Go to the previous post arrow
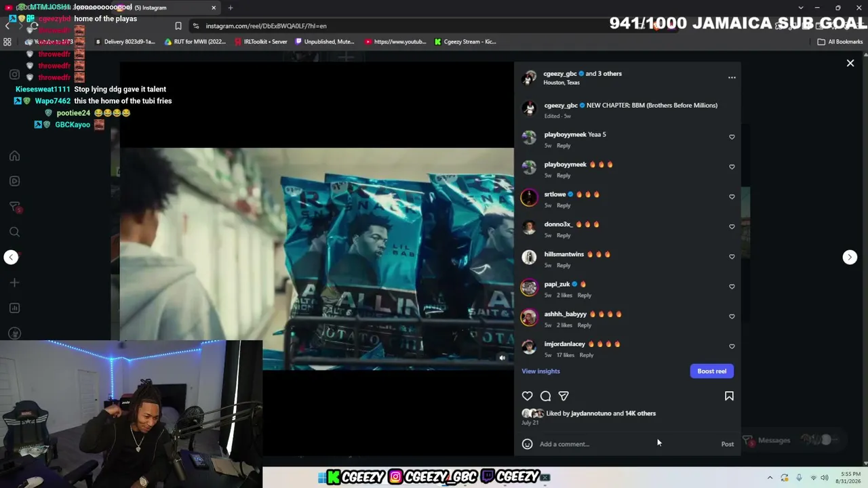 click(x=11, y=257)
